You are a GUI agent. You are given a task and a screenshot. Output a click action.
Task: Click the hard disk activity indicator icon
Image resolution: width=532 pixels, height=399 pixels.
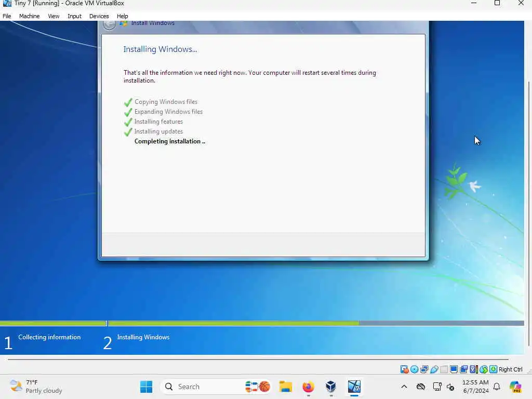point(404,369)
